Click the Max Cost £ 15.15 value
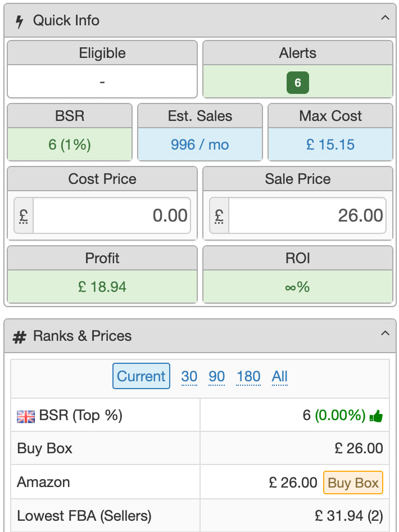The image size is (399, 532). (x=330, y=145)
